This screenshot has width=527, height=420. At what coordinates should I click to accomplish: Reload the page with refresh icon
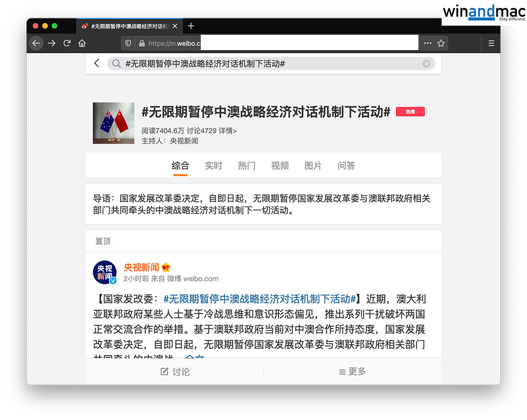point(67,43)
